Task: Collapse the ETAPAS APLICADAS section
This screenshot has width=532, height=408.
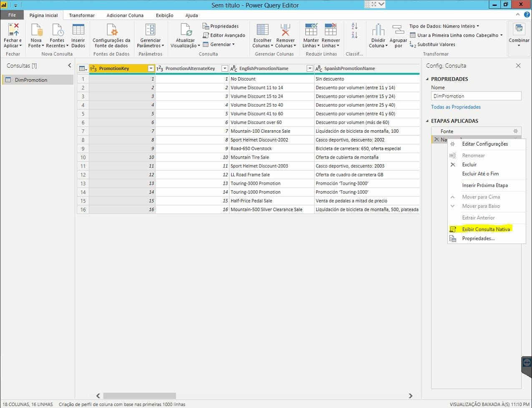Action: [427, 121]
